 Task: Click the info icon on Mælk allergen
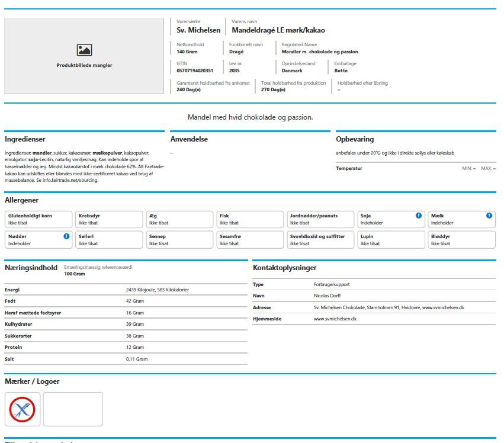(489, 216)
